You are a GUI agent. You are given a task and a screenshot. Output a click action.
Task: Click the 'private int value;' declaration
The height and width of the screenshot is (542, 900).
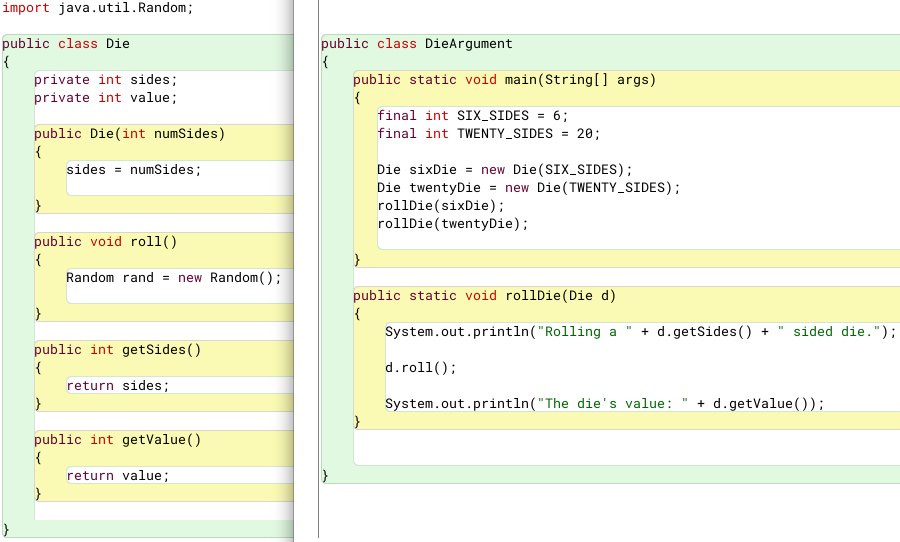click(x=105, y=98)
